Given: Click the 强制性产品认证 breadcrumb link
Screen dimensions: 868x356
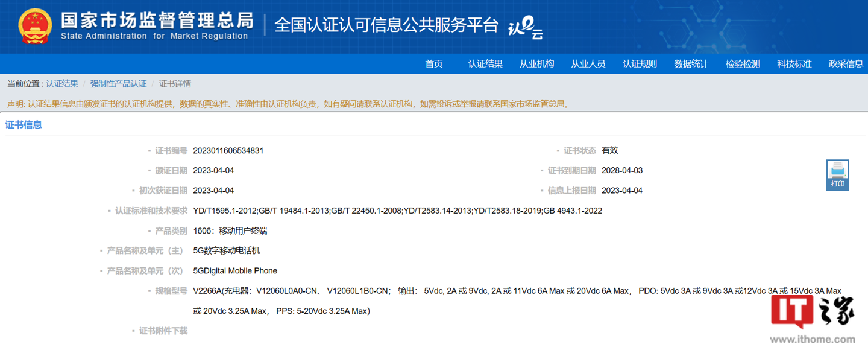Looking at the screenshot, I should tap(118, 84).
